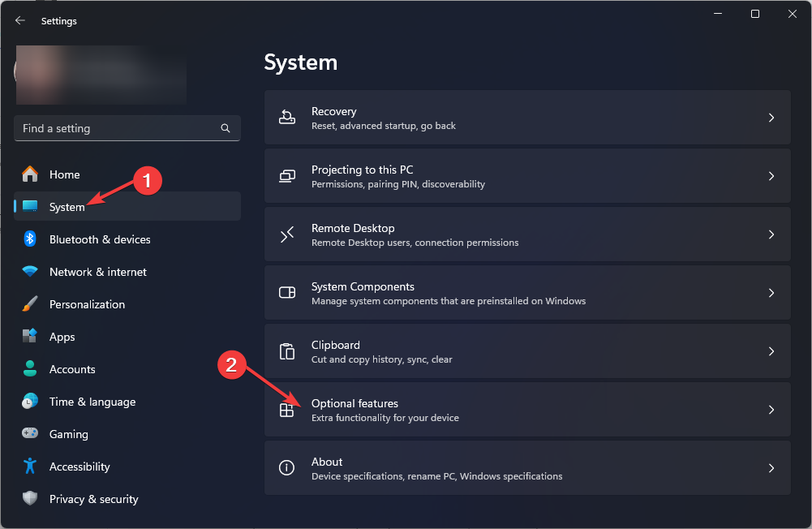Go to Privacy & security section

point(93,499)
